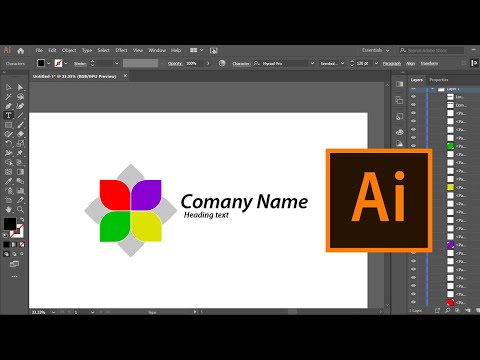Open the Essentials workspace switcher
The height and width of the screenshot is (360, 480).
tap(375, 50)
